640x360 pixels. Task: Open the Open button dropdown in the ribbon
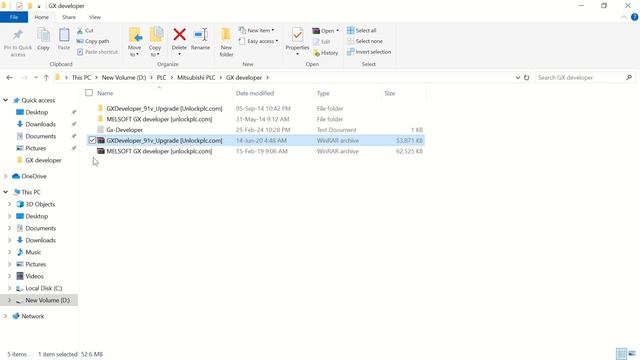326,31
